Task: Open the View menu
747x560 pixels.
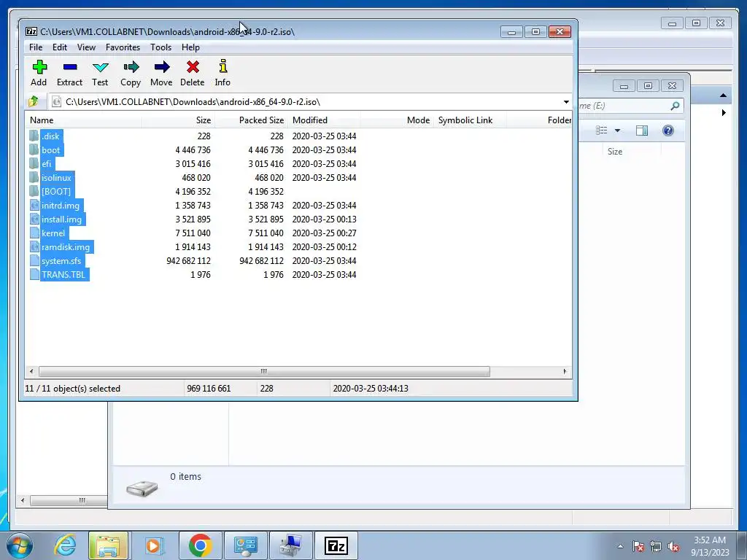Action: click(86, 47)
